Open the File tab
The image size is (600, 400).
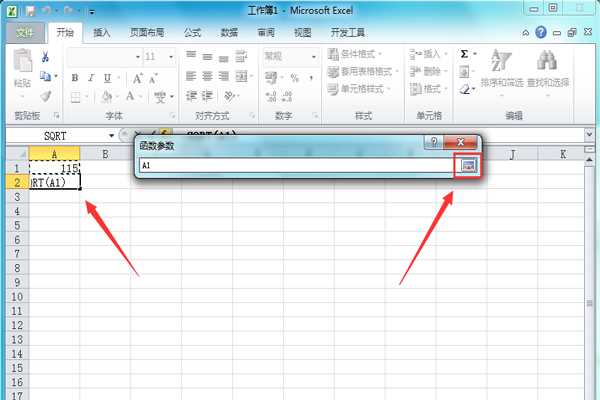25,33
